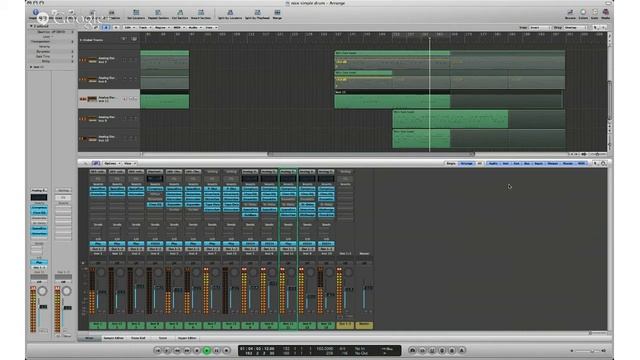Open the Inspector from the toolbar
This screenshot has width=640, height=360.
tap(36, 13)
